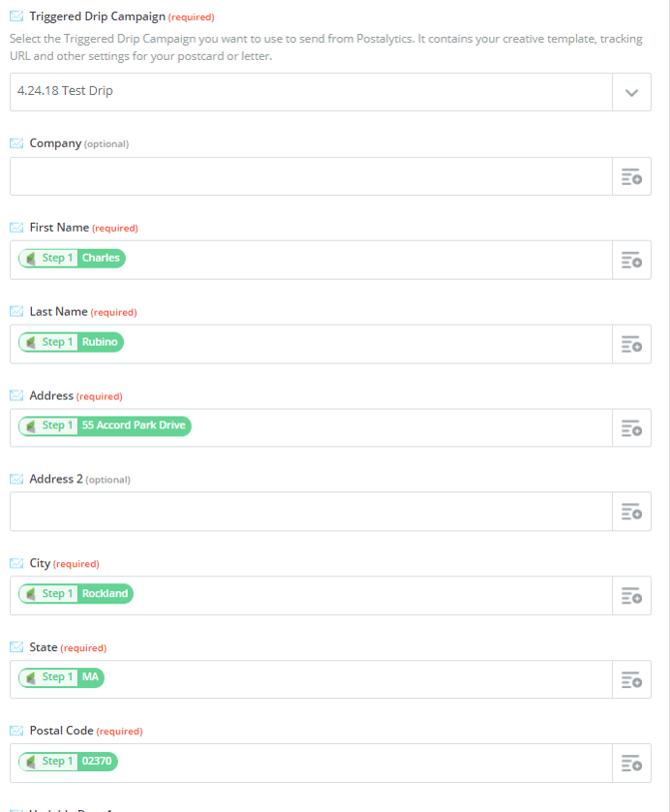The width and height of the screenshot is (670, 812).
Task: Click insert-field icon for Address 2
Action: pyautogui.click(x=632, y=511)
